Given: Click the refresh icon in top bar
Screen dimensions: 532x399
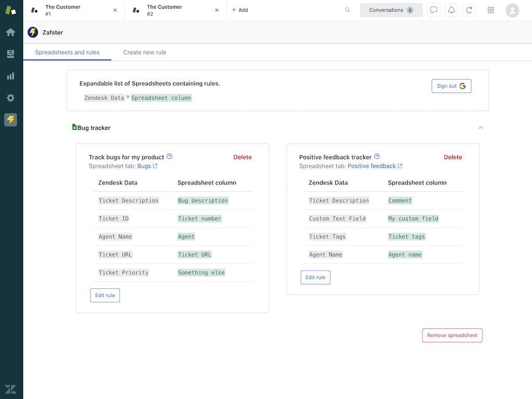Looking at the screenshot, I should point(469,10).
